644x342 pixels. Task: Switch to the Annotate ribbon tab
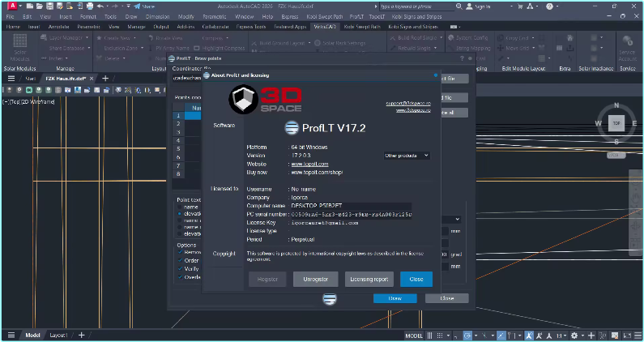[59, 27]
